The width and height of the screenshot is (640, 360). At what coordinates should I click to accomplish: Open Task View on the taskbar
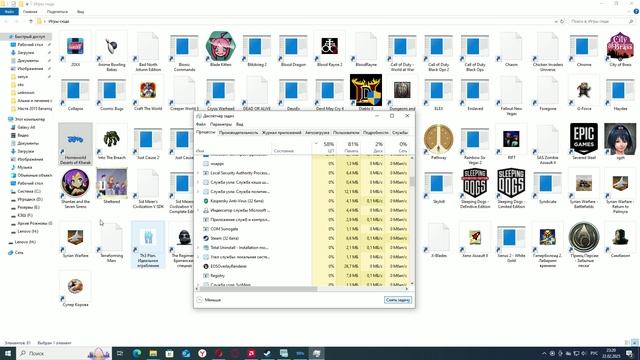coord(120,353)
